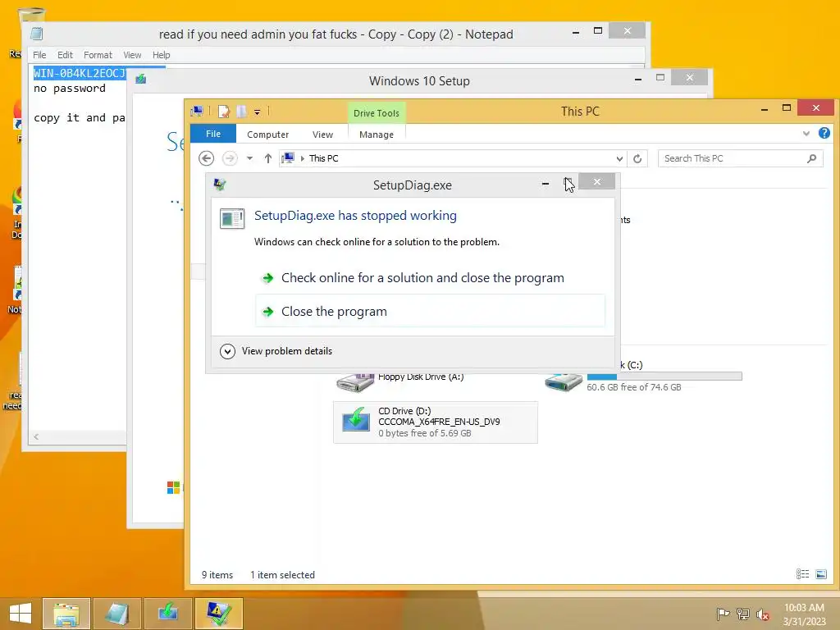Open volume tray icon

point(762,614)
